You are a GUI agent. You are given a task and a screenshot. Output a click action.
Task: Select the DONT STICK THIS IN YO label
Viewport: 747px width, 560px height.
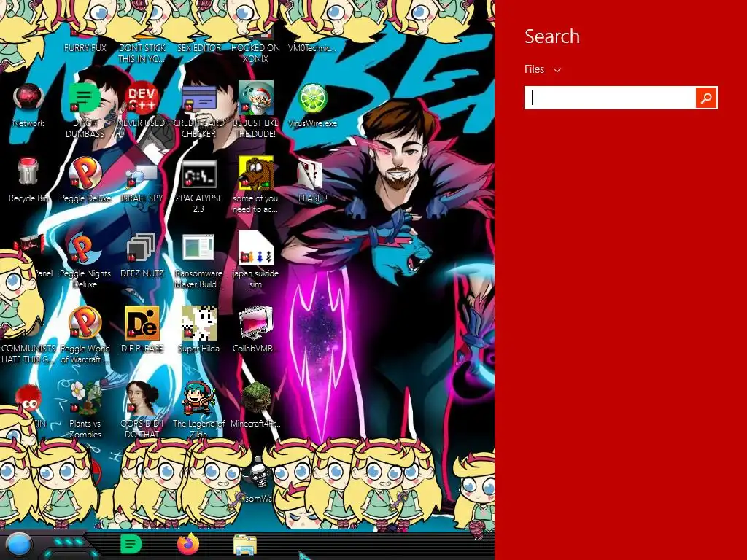pos(142,53)
